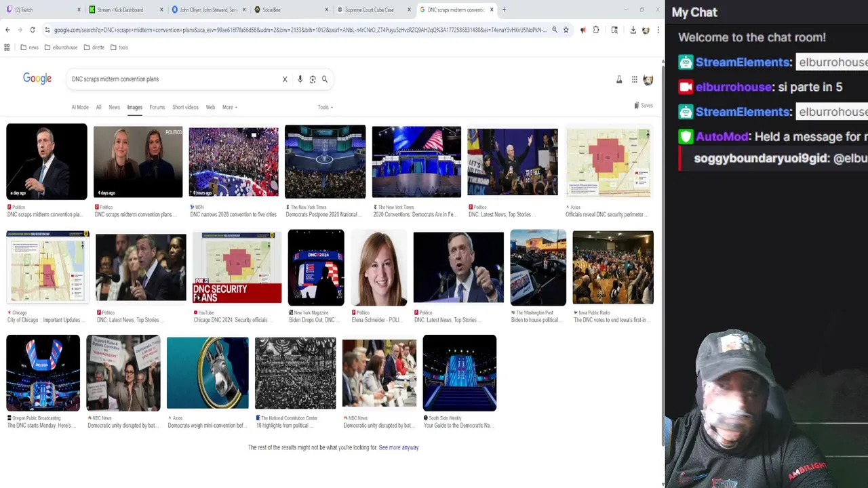Open the Chrome profile avatar in toolbar

(646, 30)
